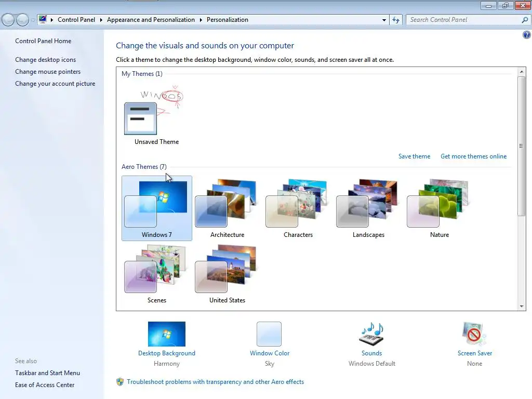Click the Windows Default sound scheme text
Screen dimensions: 532x399
click(x=371, y=364)
